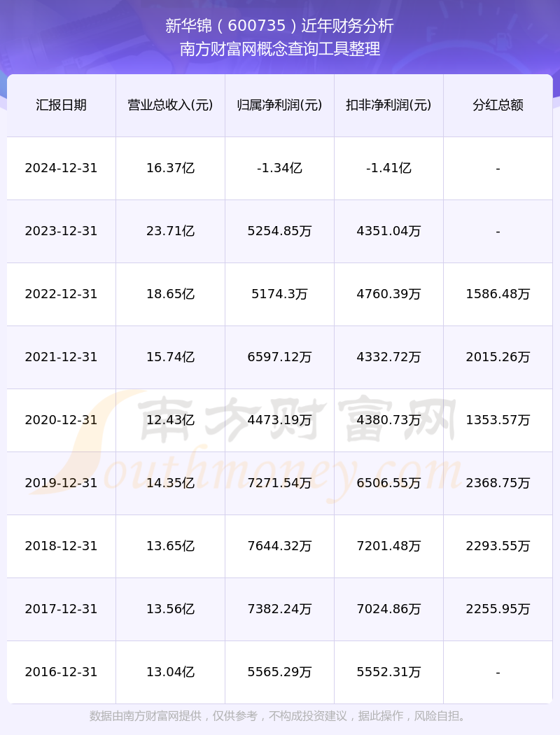Screen dimensions: 560x735
Task: Click the 1586.48万 dividend cell
Action: [498, 294]
